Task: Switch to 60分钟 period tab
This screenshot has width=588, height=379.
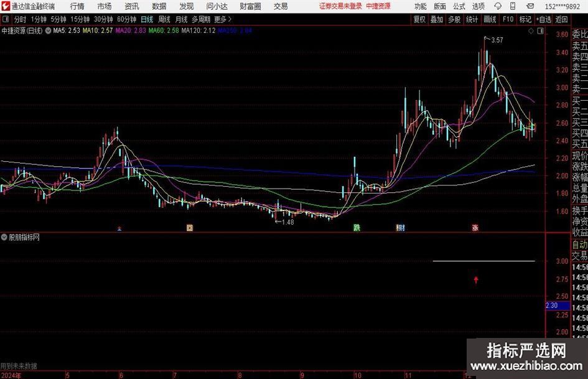Action: pyautogui.click(x=126, y=19)
